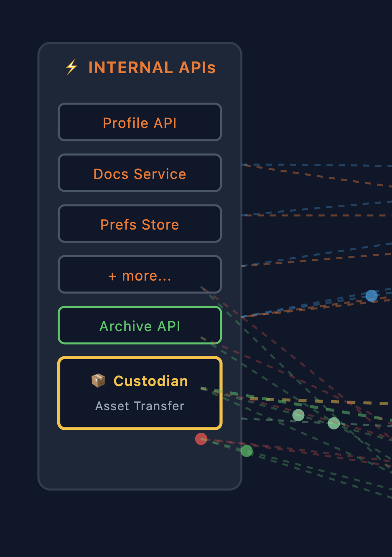This screenshot has width=392, height=557.
Task: Click the Custodian title text
Action: 150,381
